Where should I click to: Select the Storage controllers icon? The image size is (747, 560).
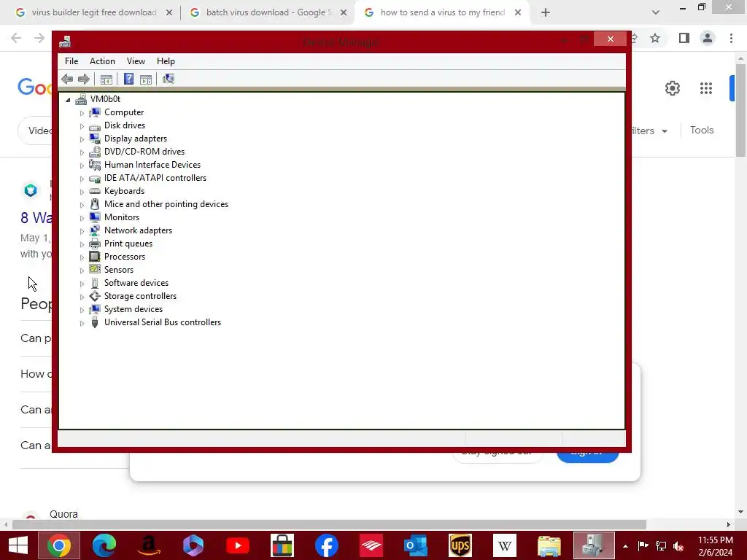pyautogui.click(x=95, y=296)
